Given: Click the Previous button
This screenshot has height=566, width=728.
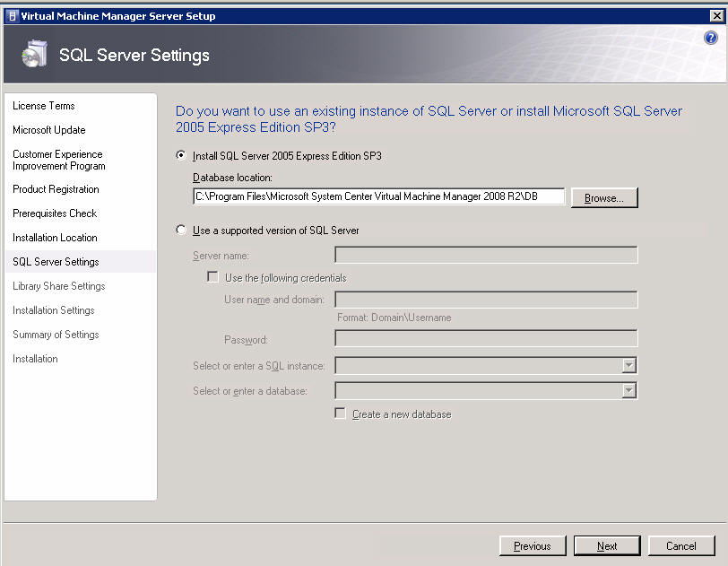Looking at the screenshot, I should tap(533, 545).
